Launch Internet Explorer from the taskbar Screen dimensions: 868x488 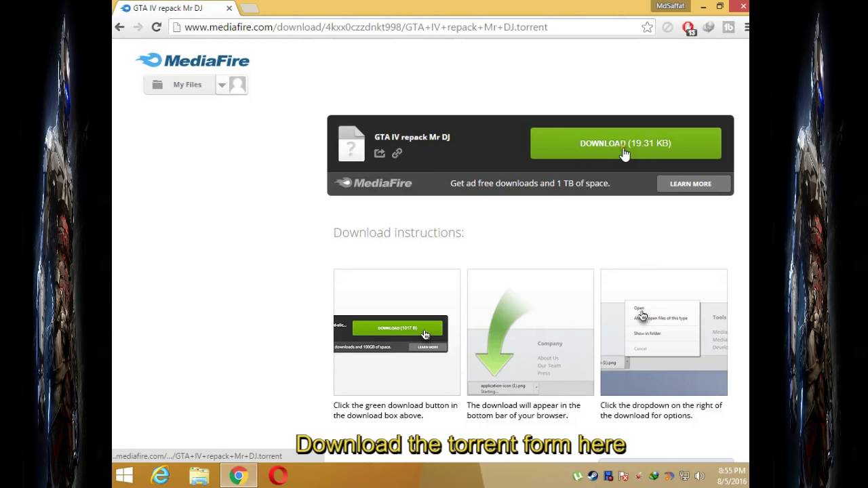[160, 476]
